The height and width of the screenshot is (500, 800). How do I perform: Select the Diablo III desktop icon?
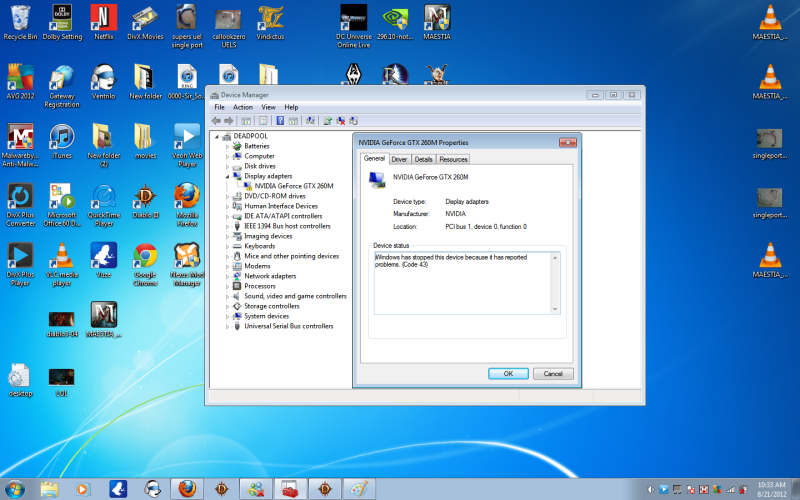(x=145, y=202)
